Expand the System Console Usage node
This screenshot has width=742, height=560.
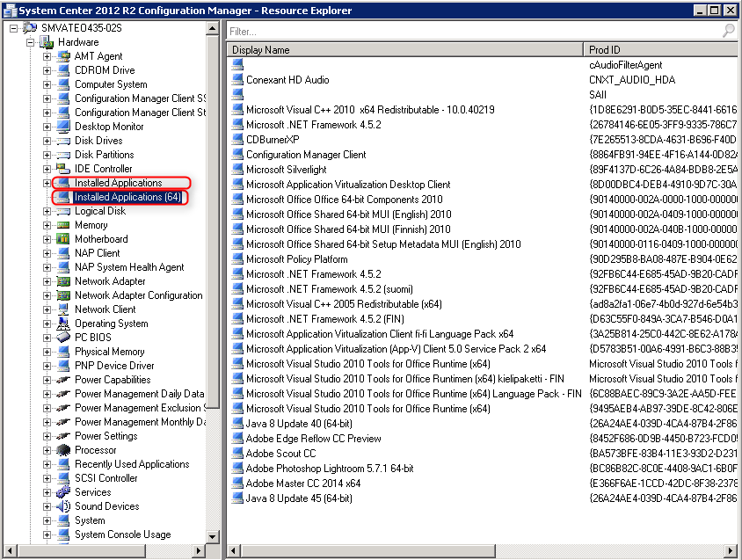pyautogui.click(x=47, y=535)
